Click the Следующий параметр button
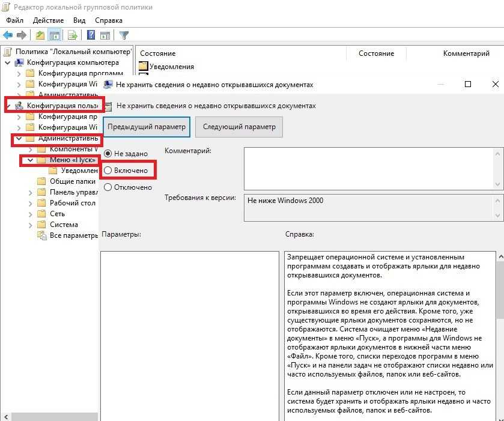This screenshot has width=504, height=421. [239, 127]
